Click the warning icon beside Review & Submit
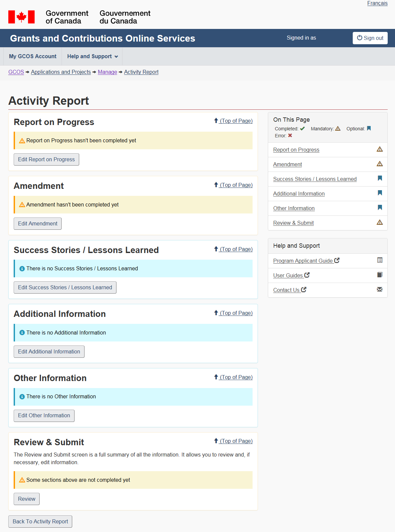 (x=379, y=222)
